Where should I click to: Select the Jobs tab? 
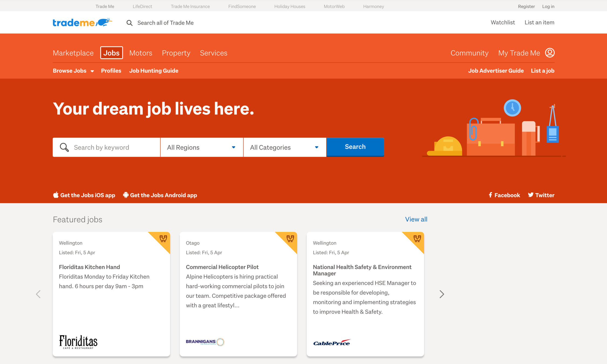click(x=111, y=53)
